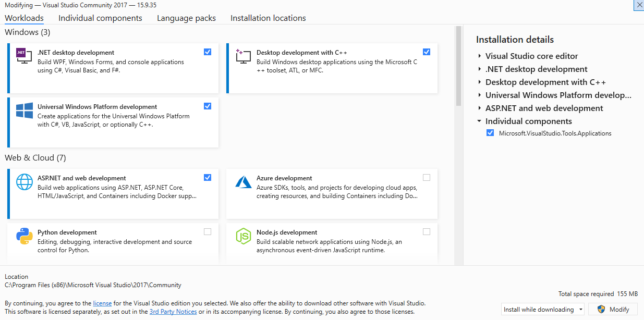Check the Node.js development workload

click(x=427, y=231)
